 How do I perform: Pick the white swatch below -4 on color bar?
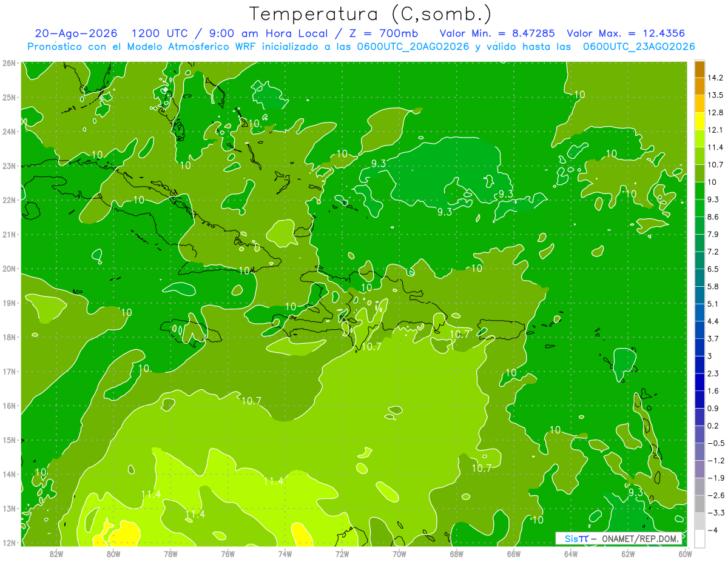tap(699, 538)
